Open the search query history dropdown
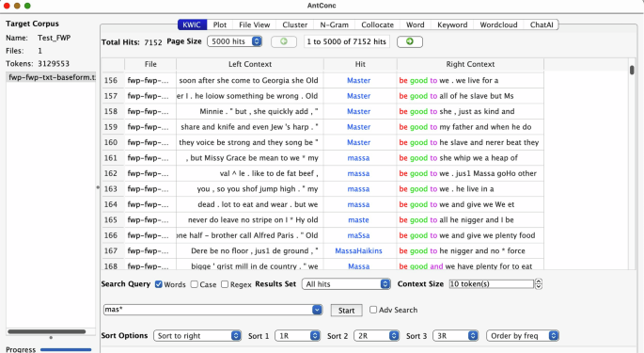644x353 pixels. click(317, 310)
